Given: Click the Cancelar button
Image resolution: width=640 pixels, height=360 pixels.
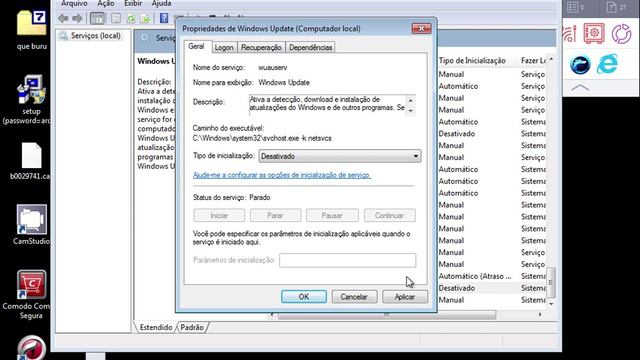Looking at the screenshot, I should point(354,297).
